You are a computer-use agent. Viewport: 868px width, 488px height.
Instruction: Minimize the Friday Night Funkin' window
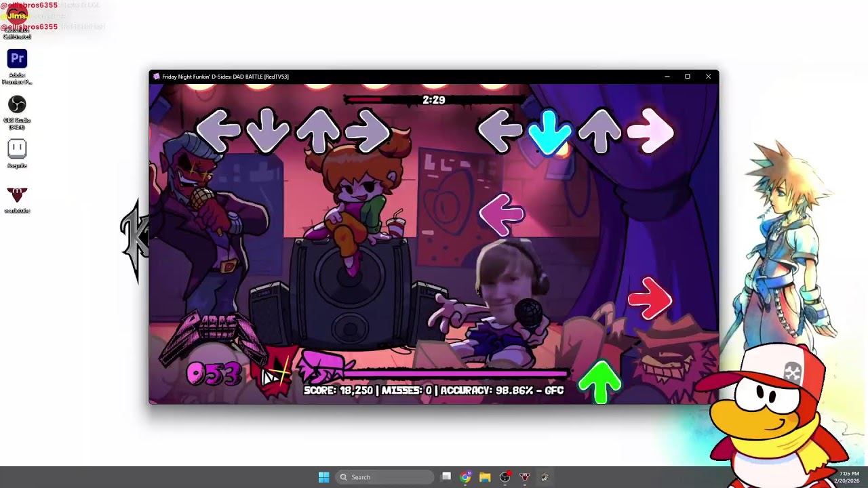(667, 77)
